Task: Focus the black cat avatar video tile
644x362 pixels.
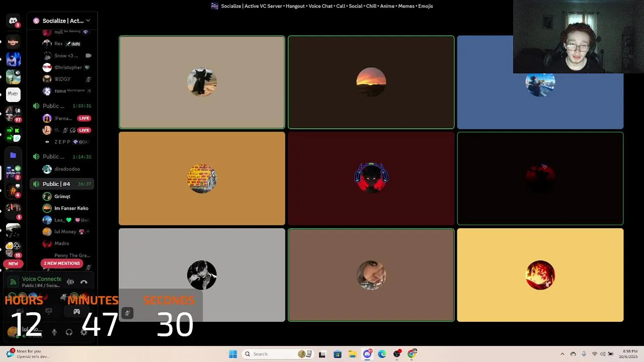Action: click(x=202, y=82)
